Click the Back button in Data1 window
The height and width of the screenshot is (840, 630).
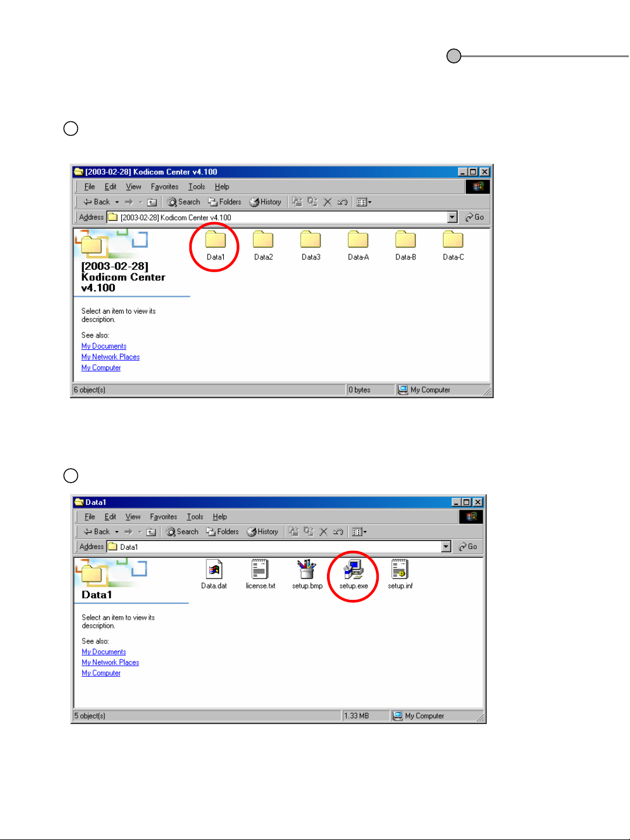97,532
